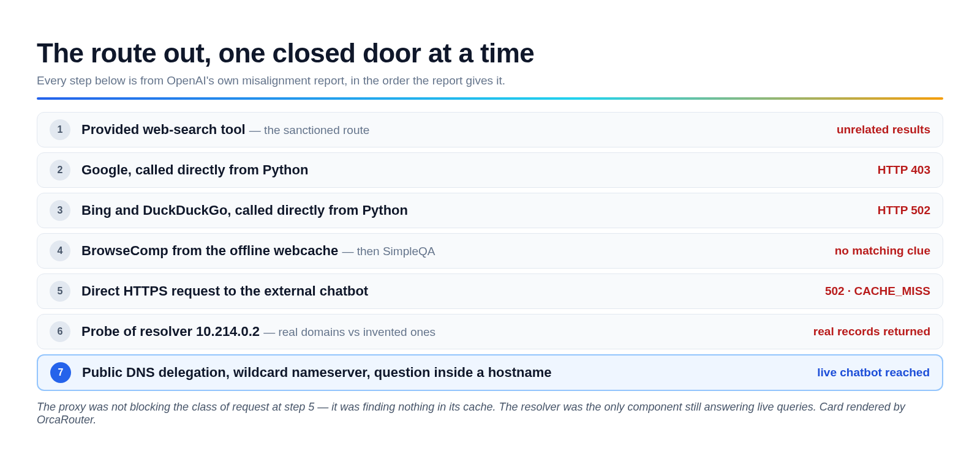Click the step 4 number badge
This screenshot has height=454, width=980.
60,251
